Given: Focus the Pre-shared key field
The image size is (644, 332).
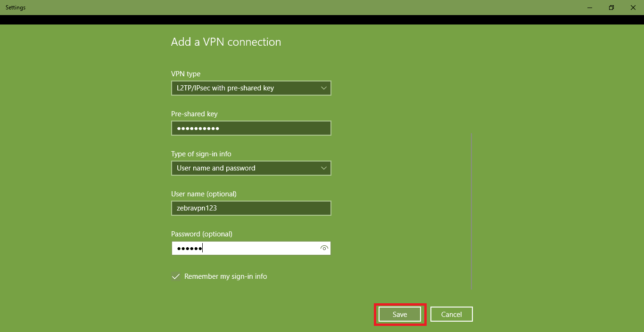Looking at the screenshot, I should click(251, 128).
